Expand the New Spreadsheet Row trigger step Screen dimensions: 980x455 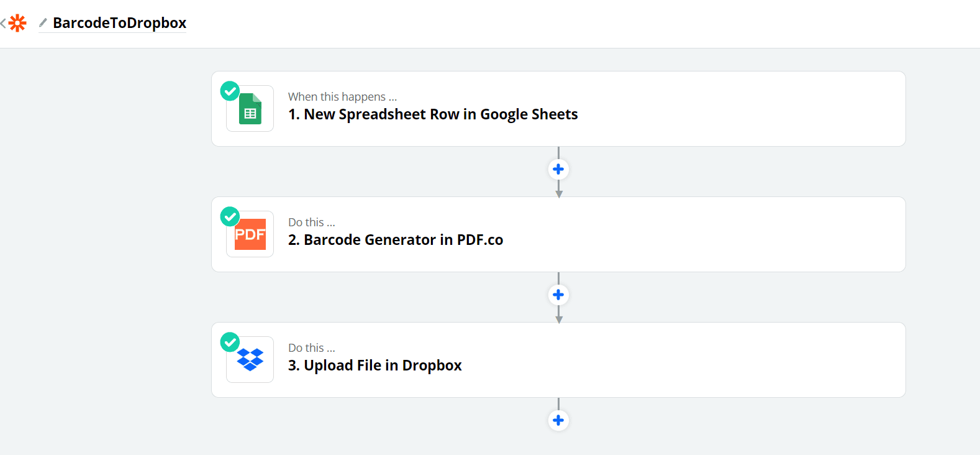(433, 114)
